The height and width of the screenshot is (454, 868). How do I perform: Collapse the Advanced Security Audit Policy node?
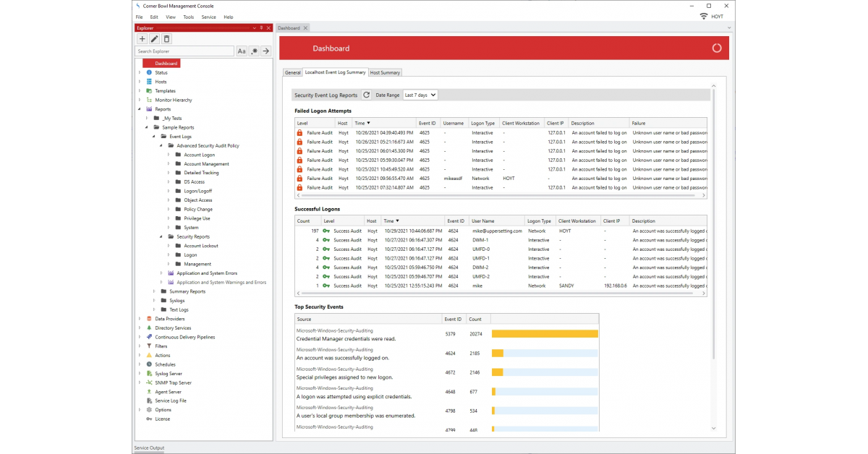pos(161,145)
